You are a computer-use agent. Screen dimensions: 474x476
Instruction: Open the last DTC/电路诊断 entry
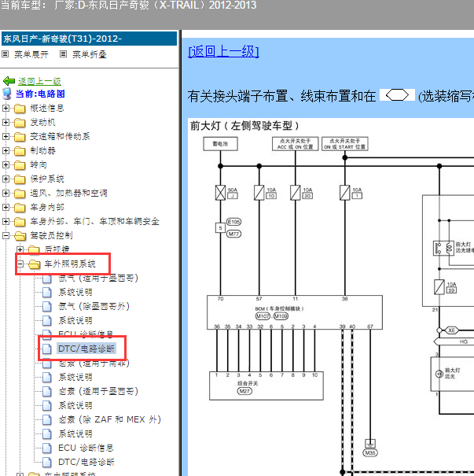click(x=86, y=462)
